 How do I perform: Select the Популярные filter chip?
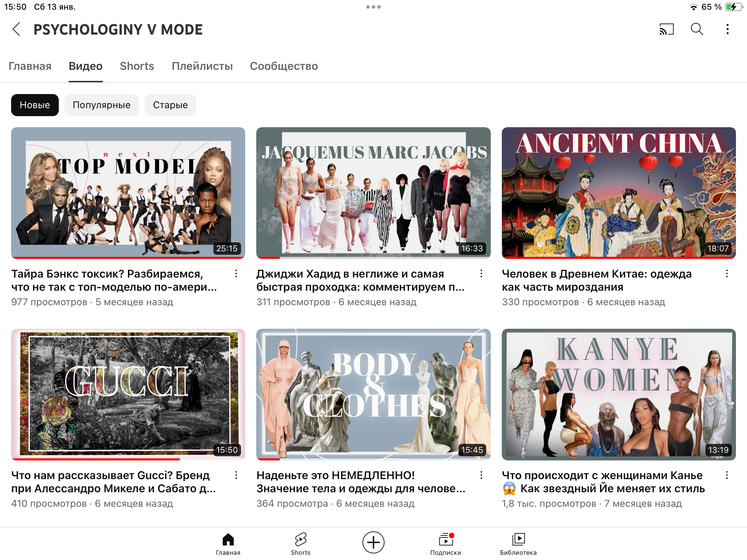coord(101,105)
